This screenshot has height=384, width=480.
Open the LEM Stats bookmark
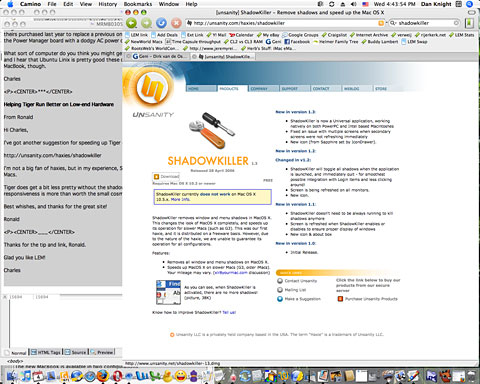click(x=461, y=35)
